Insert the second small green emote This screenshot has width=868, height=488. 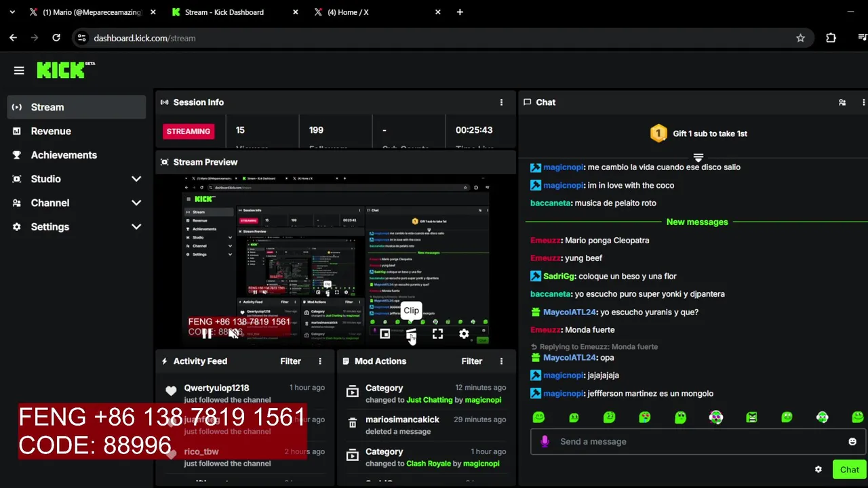(x=574, y=418)
